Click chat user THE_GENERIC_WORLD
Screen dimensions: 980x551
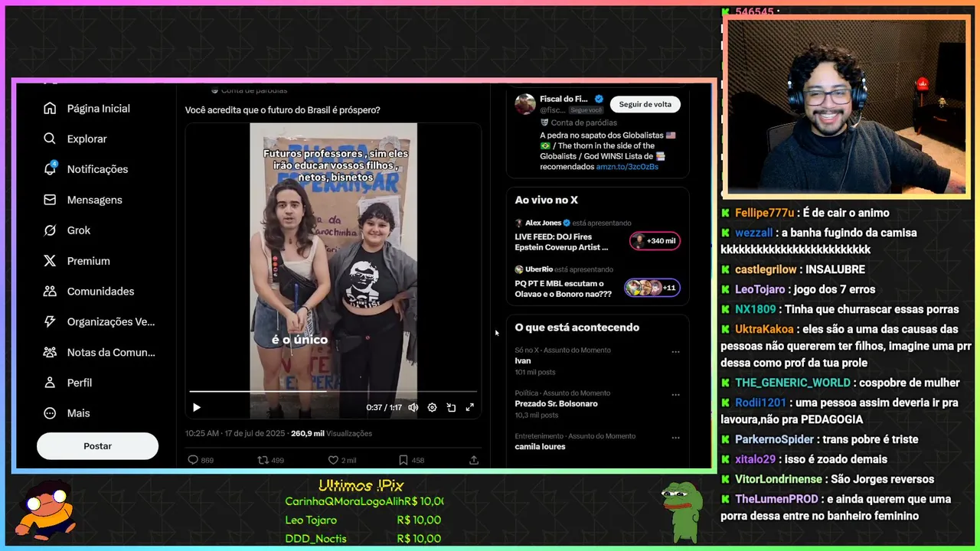[792, 383]
